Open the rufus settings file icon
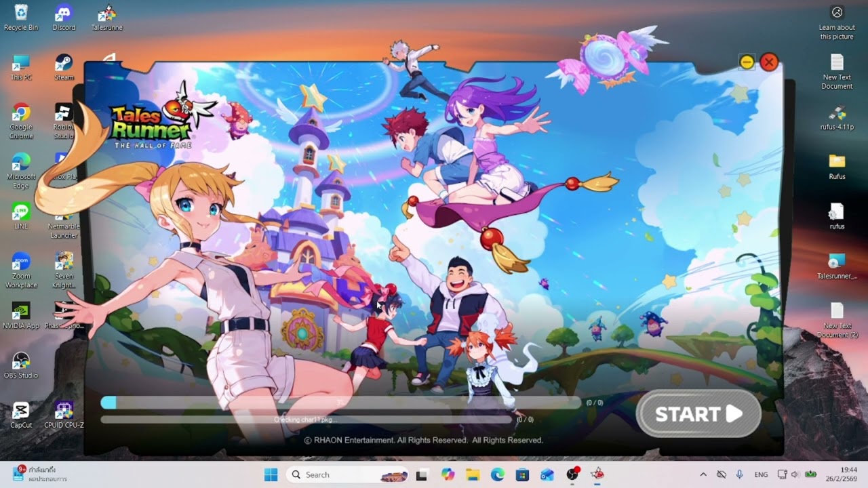868x488 pixels. click(837, 217)
